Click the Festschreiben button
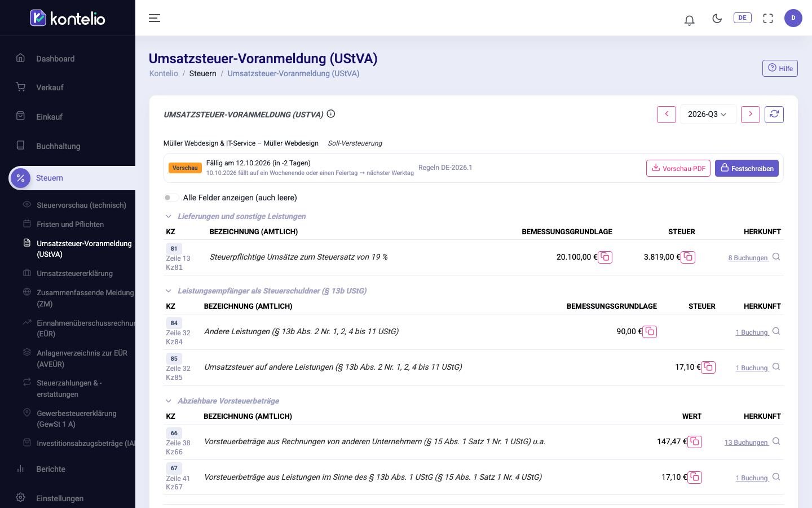The width and height of the screenshot is (812, 508). coord(747,168)
